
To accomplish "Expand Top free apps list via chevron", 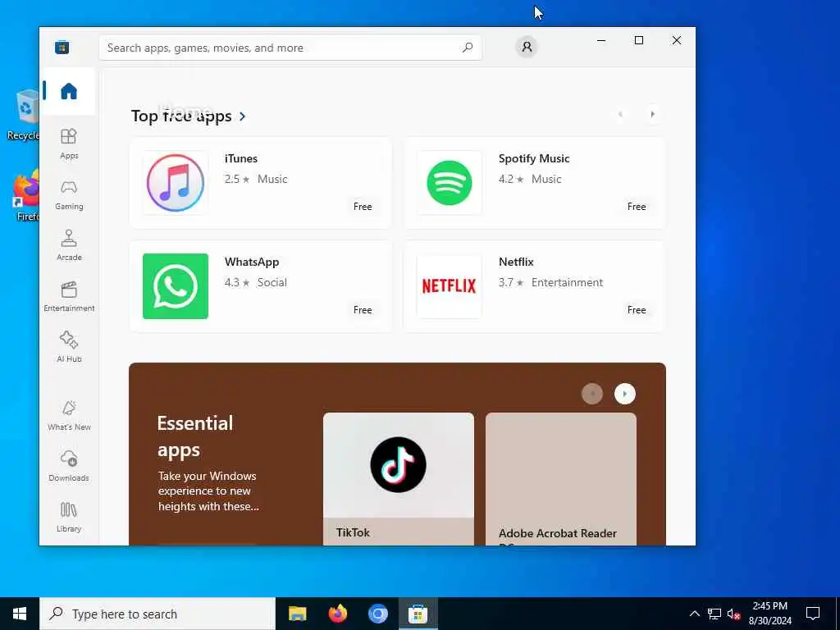I will pos(242,116).
